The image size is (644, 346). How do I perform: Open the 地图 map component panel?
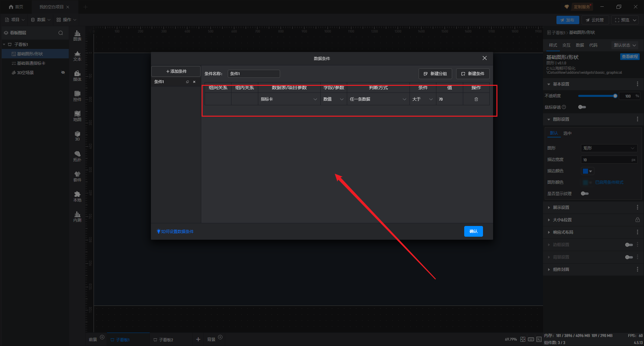click(77, 116)
